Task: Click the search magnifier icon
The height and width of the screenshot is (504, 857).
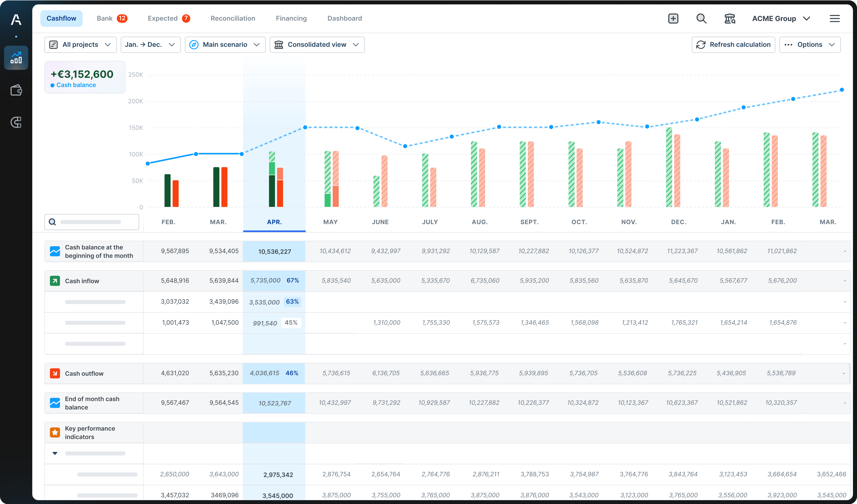Action: [701, 18]
